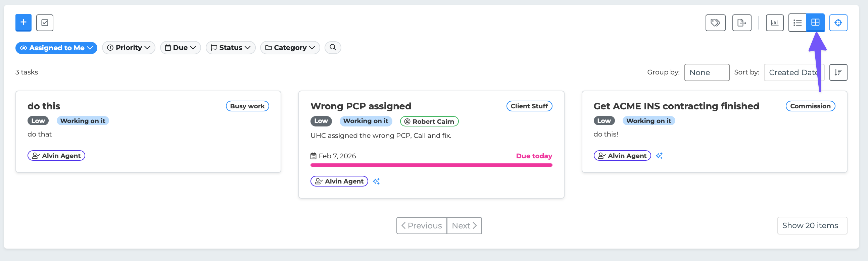Open the tags manager icon
The width and height of the screenshot is (868, 261).
click(715, 22)
